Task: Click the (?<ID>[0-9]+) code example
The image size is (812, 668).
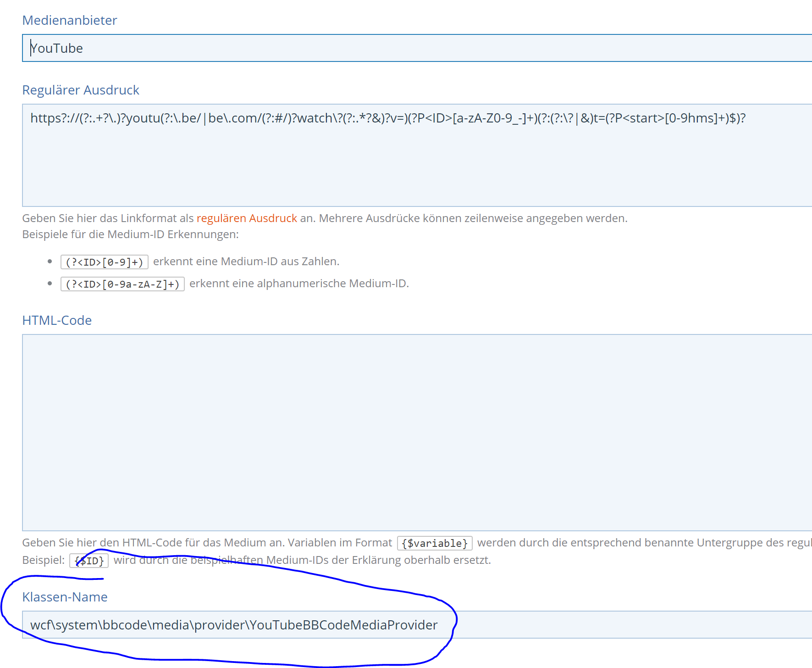Action: coord(105,262)
